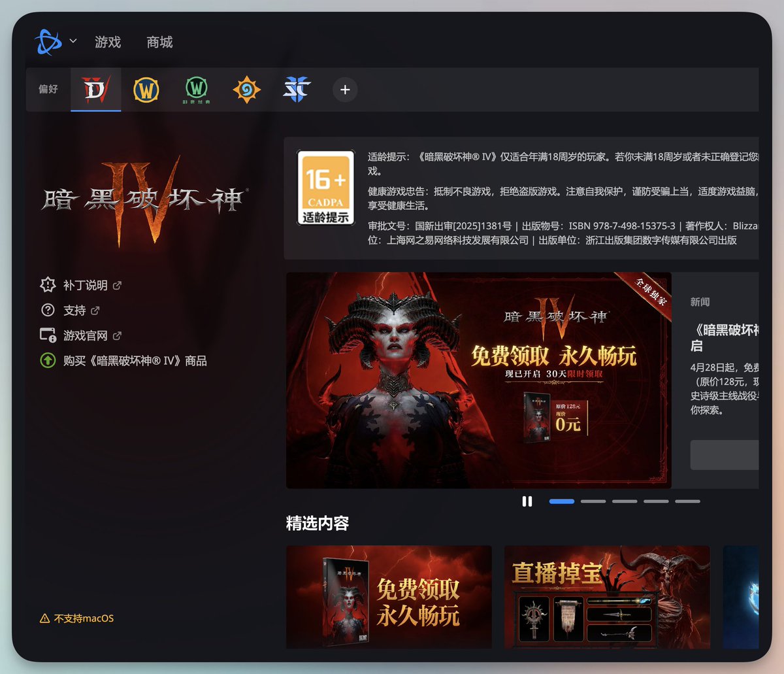Click the 审批文号 approval number line
Image resolution: width=784 pixels, height=674 pixels.
click(563, 233)
